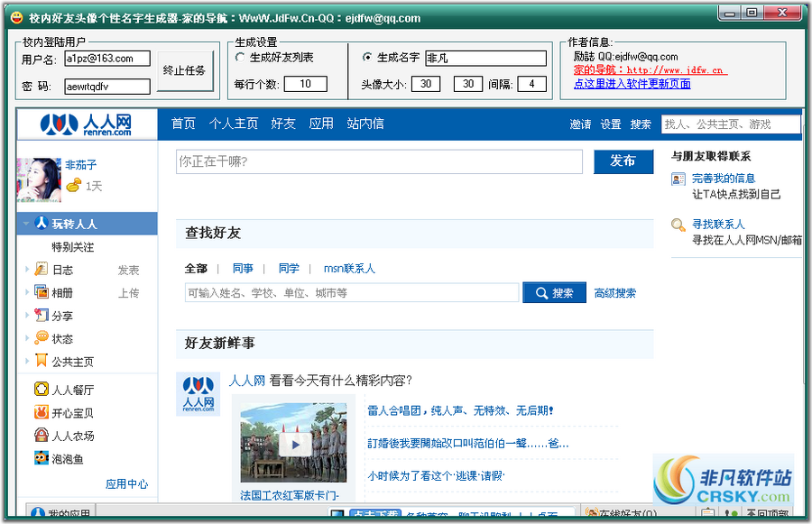Play the video thumbnail in news feed

[294, 444]
